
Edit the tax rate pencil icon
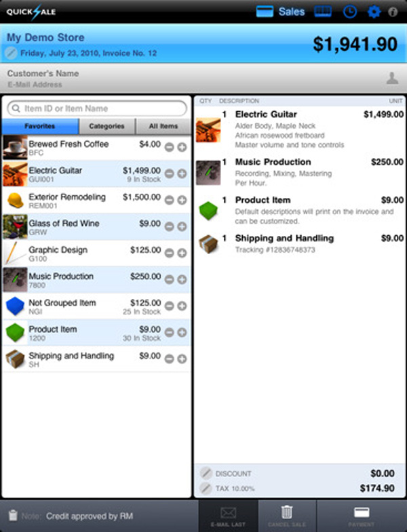(x=206, y=488)
